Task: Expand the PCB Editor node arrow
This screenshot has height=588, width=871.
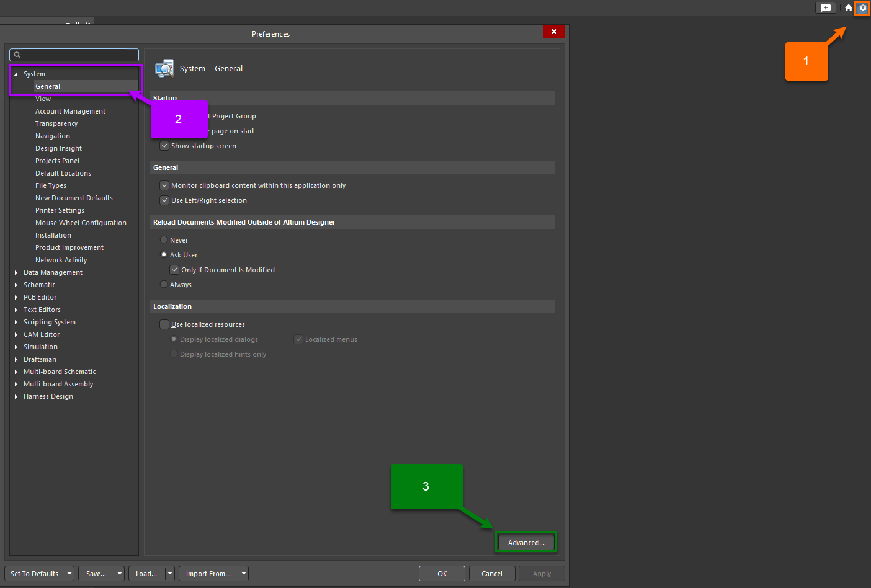Action: click(16, 298)
